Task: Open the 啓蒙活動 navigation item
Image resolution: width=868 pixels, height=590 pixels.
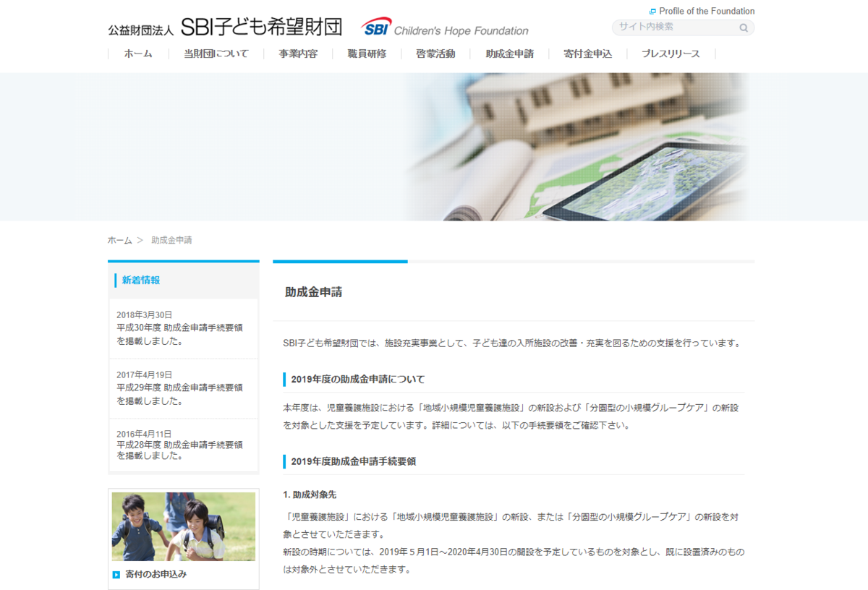Action: coord(435,54)
